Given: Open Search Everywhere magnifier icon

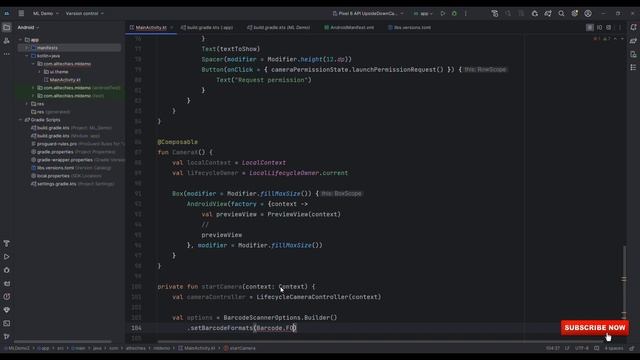Looking at the screenshot, I should [x=561, y=13].
